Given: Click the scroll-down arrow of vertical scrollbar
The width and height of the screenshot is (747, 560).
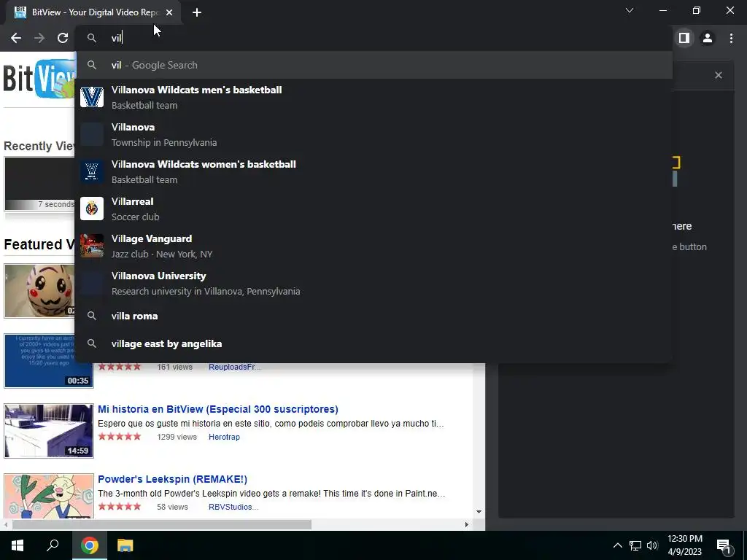Looking at the screenshot, I should 479,512.
